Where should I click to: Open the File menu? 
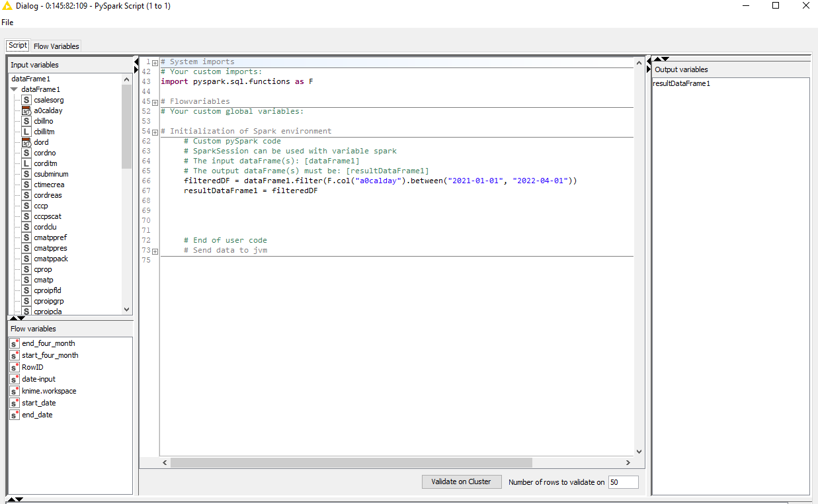(7, 22)
